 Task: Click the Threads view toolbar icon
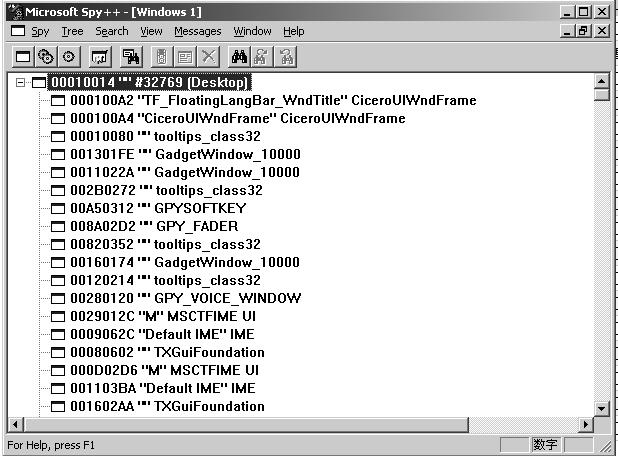[x=69, y=57]
